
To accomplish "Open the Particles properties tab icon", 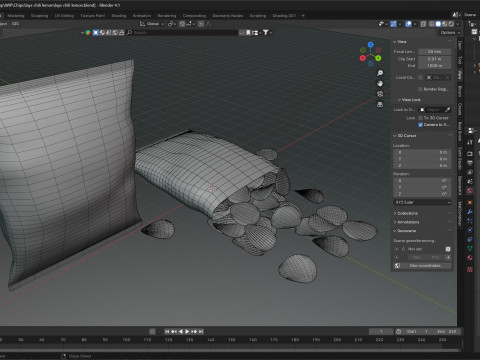I will (470, 221).
